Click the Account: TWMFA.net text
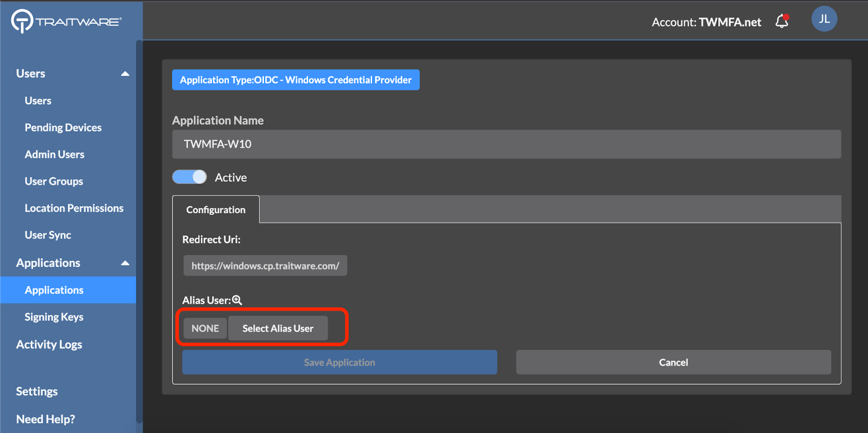This screenshot has width=868, height=433. [706, 22]
